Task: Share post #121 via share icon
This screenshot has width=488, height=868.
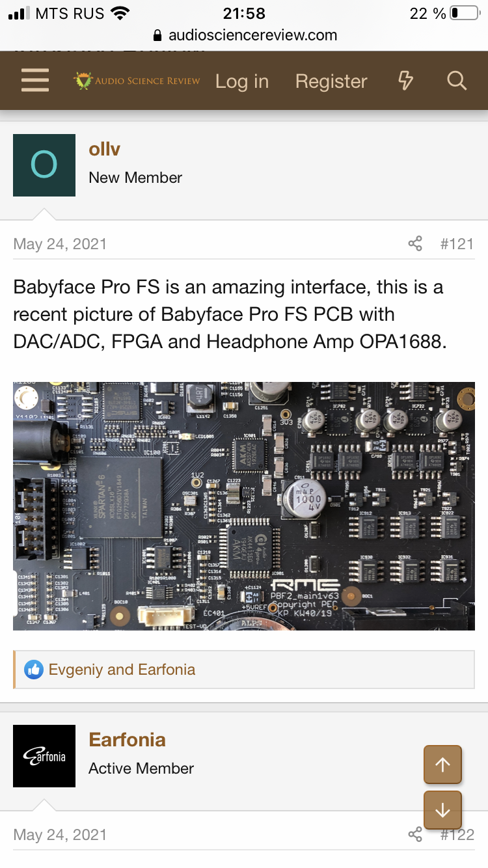Action: click(x=415, y=244)
